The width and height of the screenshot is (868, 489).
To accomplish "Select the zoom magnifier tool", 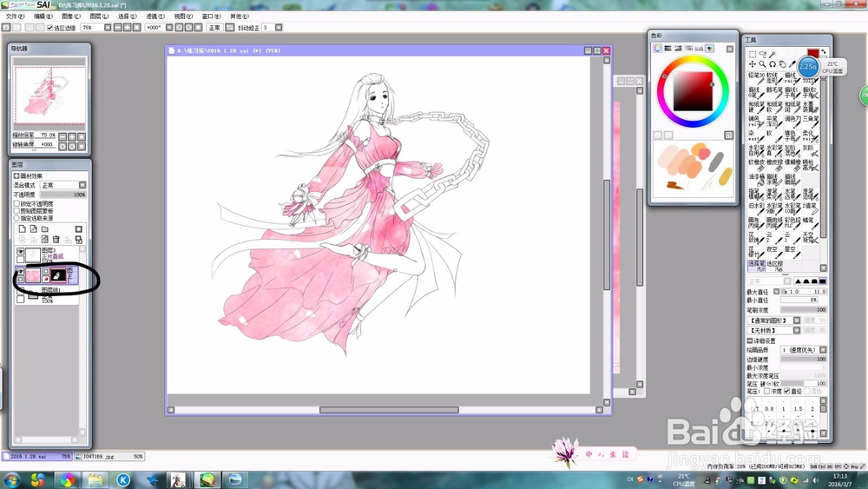I will 762,64.
